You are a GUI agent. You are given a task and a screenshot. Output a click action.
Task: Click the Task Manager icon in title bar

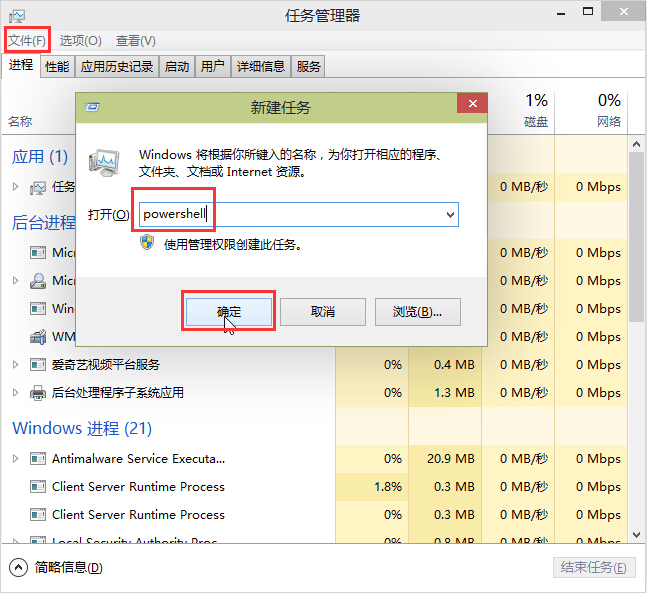click(x=16, y=15)
